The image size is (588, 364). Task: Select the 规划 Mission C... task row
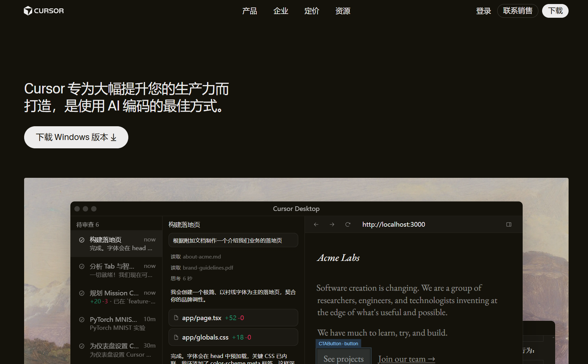point(116,297)
